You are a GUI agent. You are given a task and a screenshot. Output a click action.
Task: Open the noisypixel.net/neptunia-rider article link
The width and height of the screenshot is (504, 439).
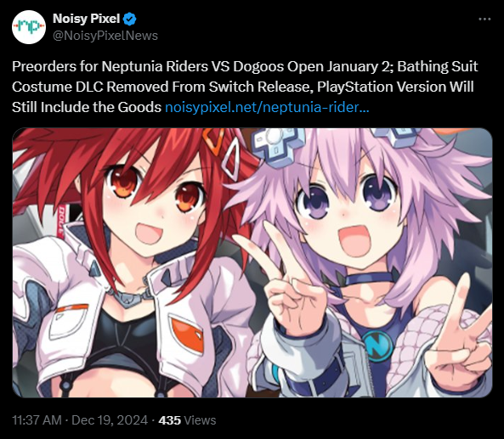pos(267,107)
